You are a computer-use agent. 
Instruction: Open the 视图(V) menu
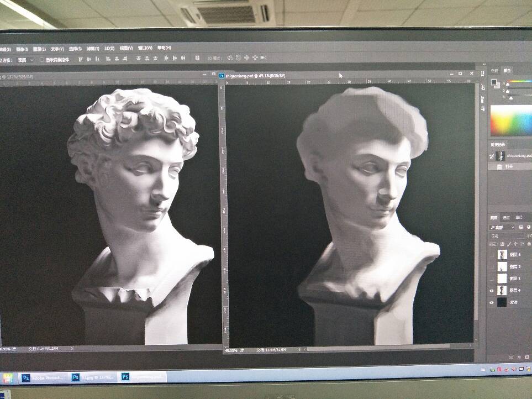[x=126, y=48]
